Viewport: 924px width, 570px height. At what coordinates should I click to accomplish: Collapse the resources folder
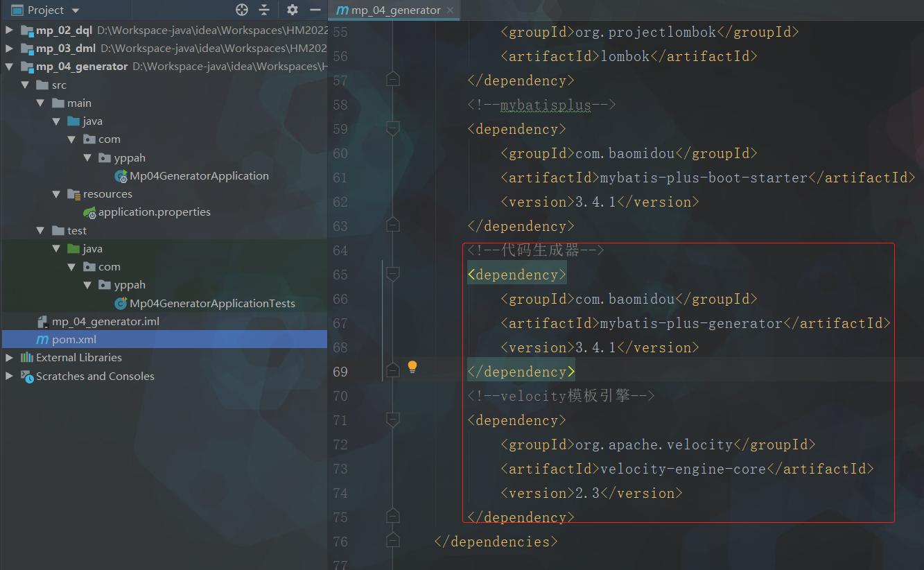coord(56,194)
